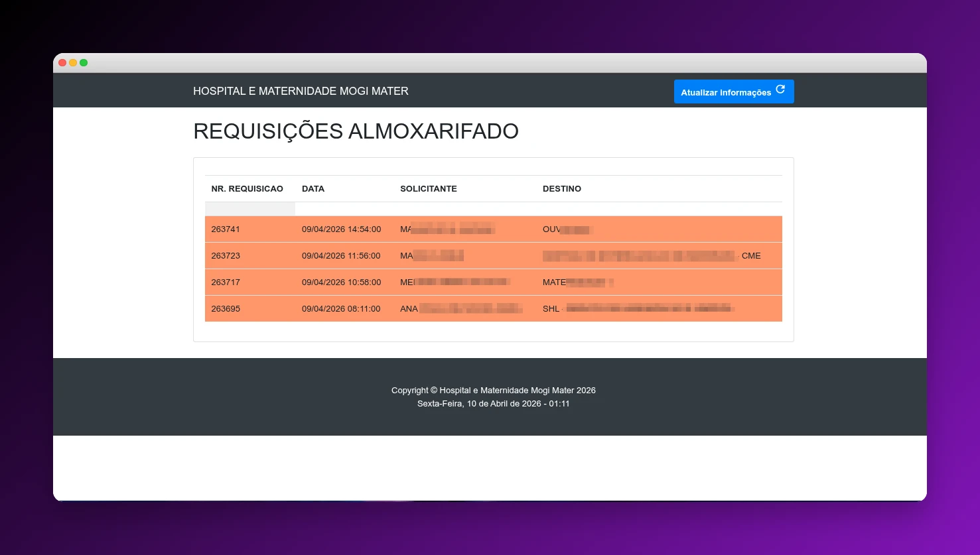Select the SOLICITANTE column header
980x555 pixels.
click(429, 189)
